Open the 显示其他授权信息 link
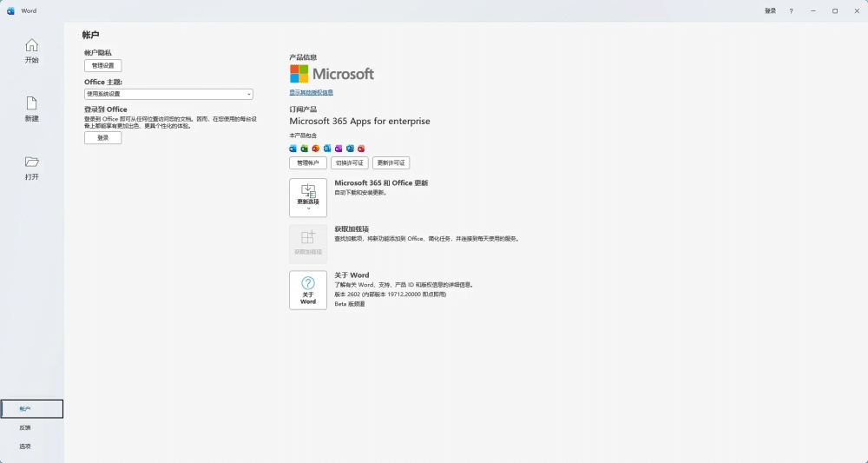 [x=311, y=92]
